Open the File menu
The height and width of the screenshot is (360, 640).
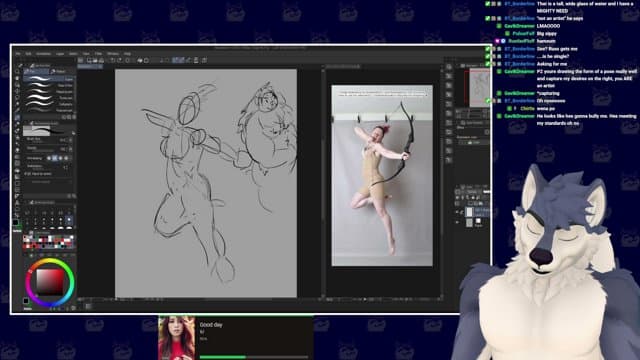click(x=18, y=53)
